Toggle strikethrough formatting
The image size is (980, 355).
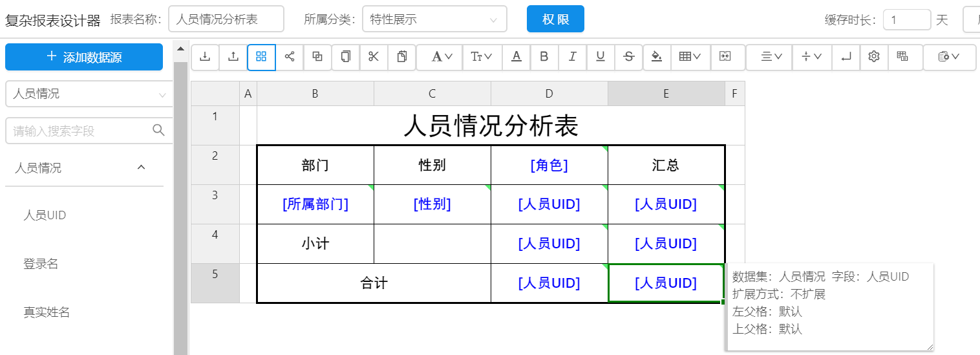click(628, 57)
